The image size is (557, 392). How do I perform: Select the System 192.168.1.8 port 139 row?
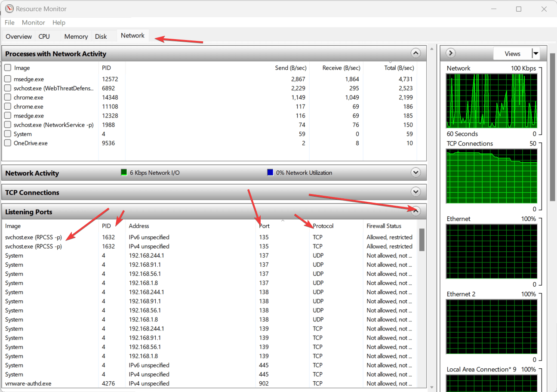(210, 356)
